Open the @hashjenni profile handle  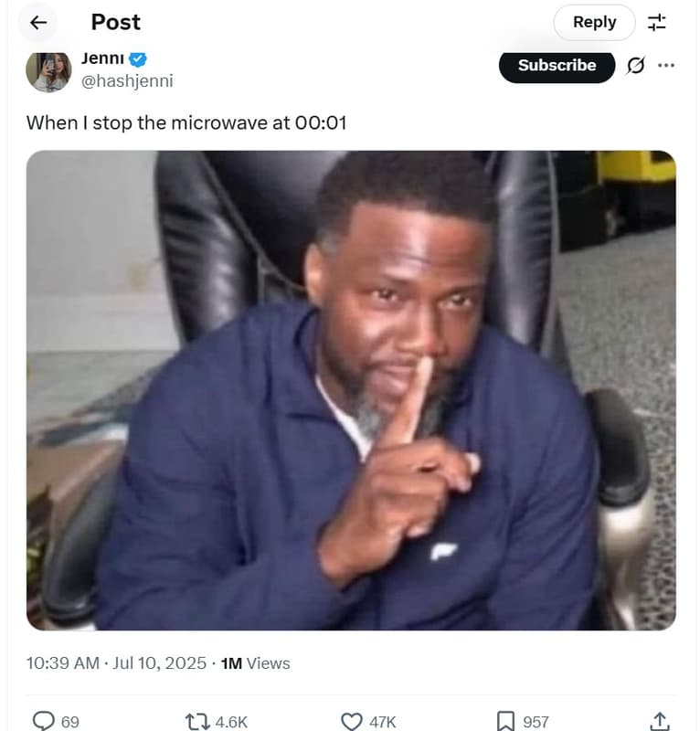[x=128, y=79]
